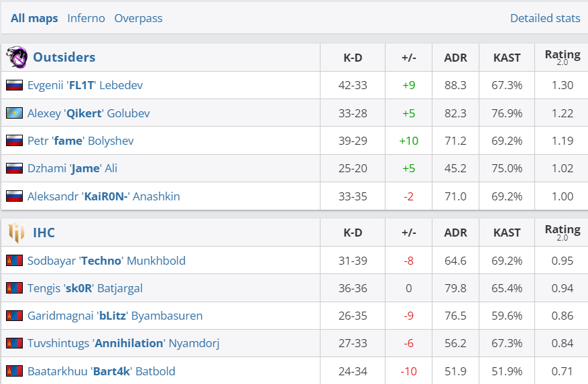Open Tengis 'sk0R' Batjargal's player page
The width and height of the screenshot is (588, 384).
click(x=84, y=288)
